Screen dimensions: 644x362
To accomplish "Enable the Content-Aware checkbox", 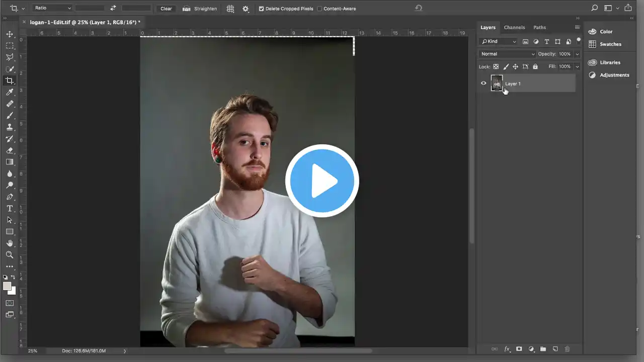I will click(x=319, y=9).
